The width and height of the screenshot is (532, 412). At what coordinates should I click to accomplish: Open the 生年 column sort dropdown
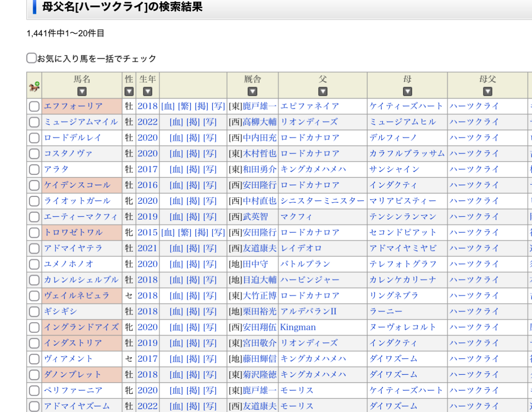tap(148, 92)
